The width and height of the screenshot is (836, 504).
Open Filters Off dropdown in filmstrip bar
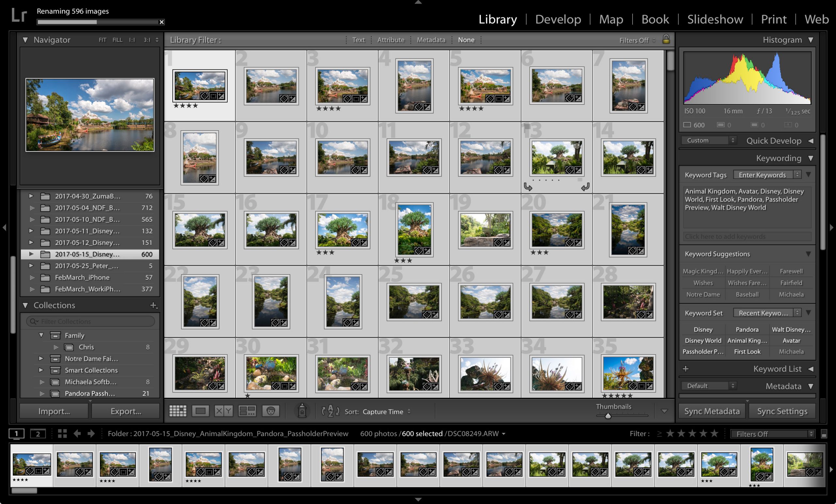pyautogui.click(x=773, y=434)
